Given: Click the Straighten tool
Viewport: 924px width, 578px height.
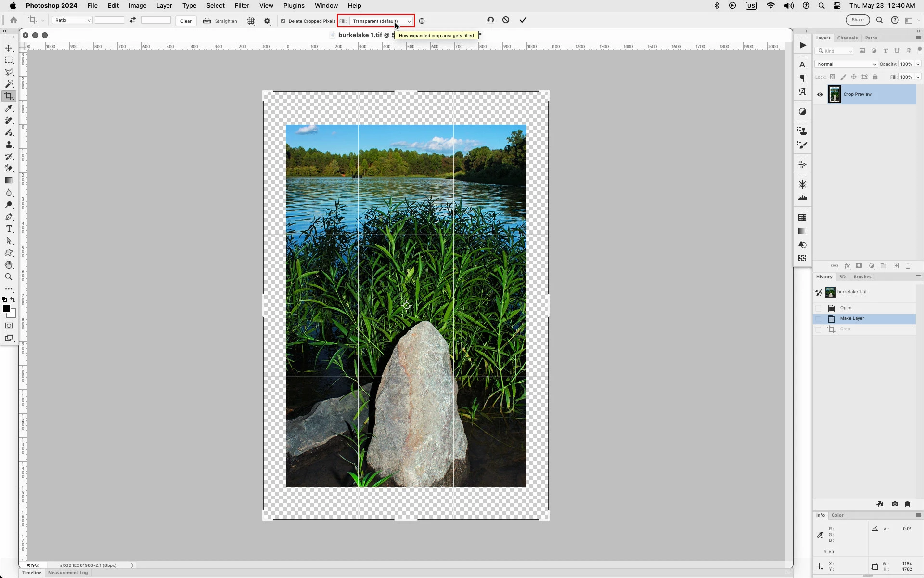Looking at the screenshot, I should pos(220,21).
